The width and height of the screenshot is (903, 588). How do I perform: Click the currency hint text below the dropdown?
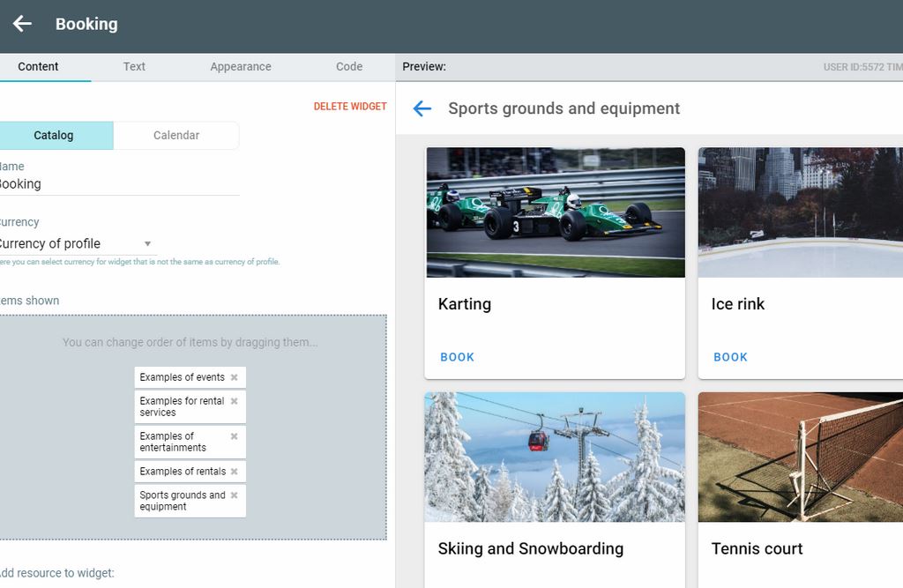(x=140, y=262)
